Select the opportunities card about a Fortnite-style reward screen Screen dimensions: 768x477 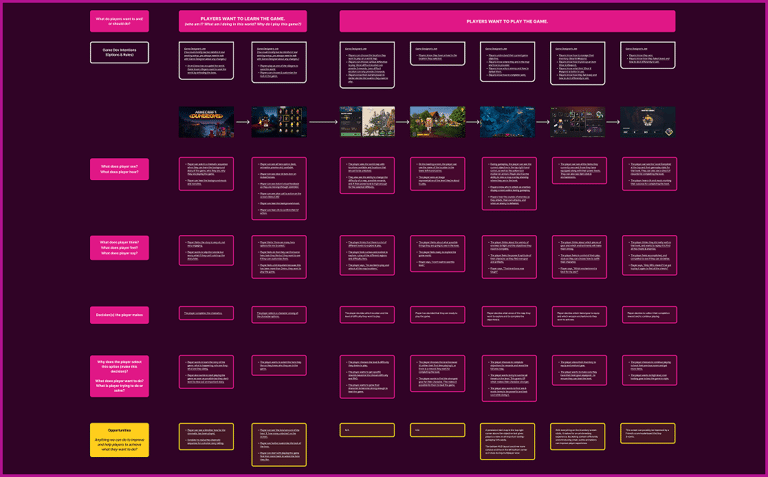pyautogui.click(x=648, y=433)
